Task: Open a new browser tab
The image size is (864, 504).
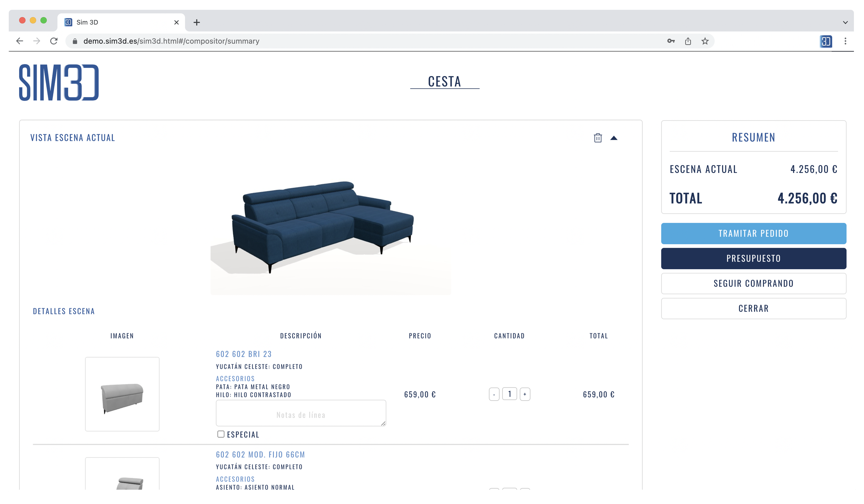Action: coord(197,22)
